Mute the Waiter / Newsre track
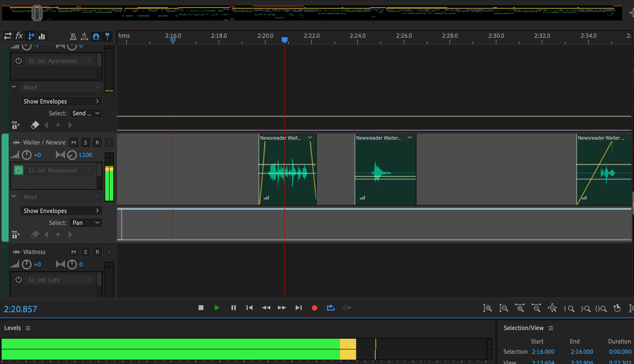This screenshot has height=364, width=634. [x=73, y=143]
